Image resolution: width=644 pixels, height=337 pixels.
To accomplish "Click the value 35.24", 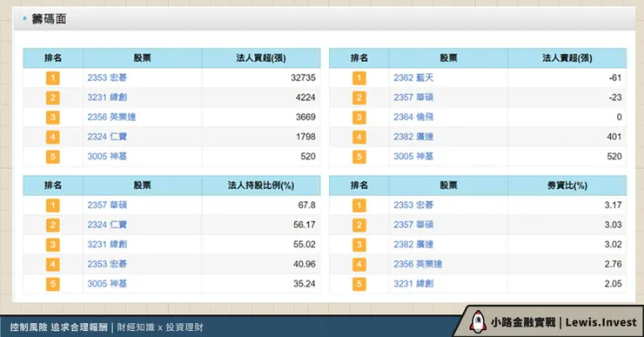I will click(x=305, y=284).
